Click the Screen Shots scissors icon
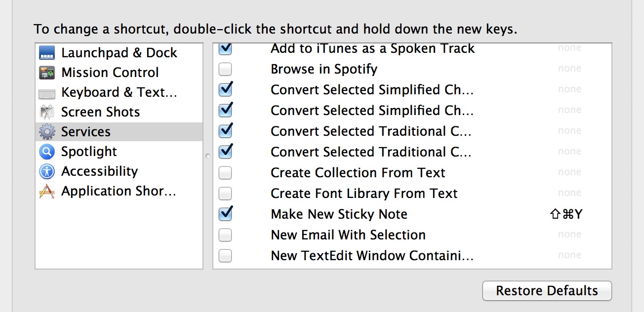Image resolution: width=644 pixels, height=312 pixels. (46, 112)
